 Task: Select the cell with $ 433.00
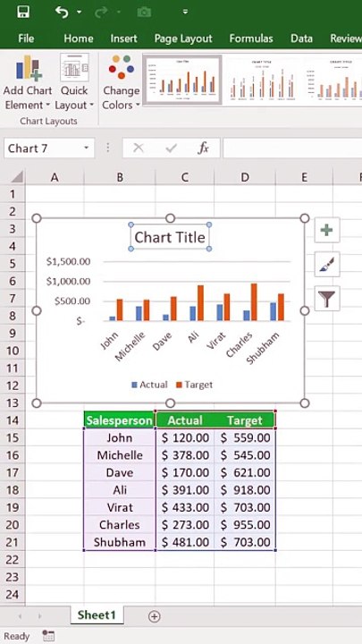point(185,507)
